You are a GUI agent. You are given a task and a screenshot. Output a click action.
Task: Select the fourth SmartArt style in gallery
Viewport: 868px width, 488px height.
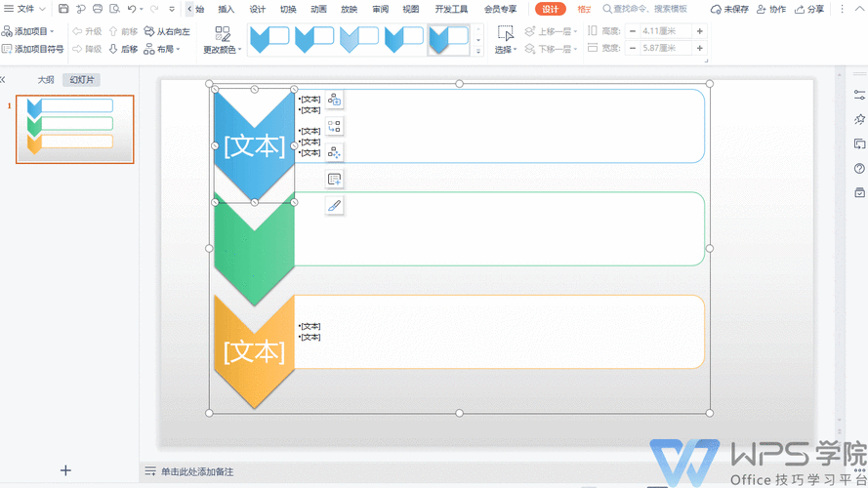click(404, 39)
